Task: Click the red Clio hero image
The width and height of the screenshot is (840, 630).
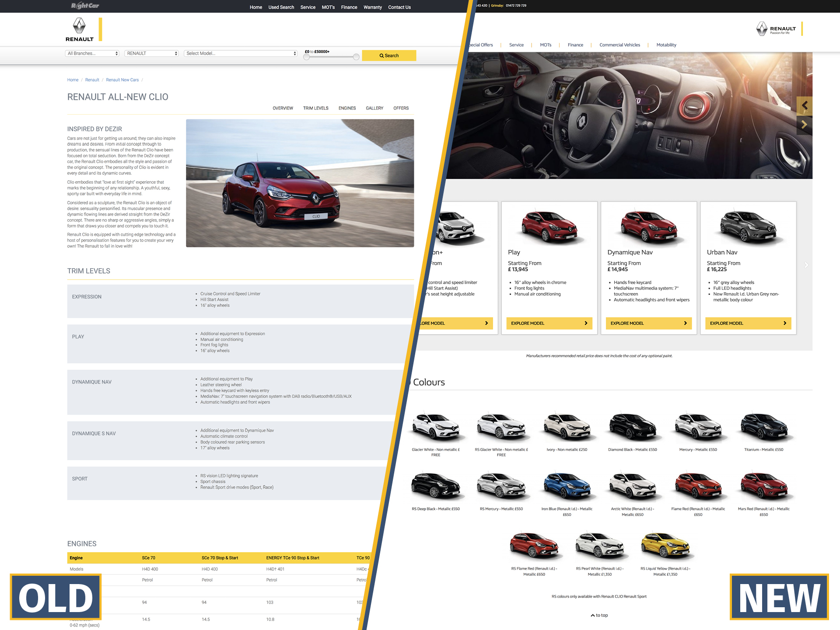Action: point(300,183)
